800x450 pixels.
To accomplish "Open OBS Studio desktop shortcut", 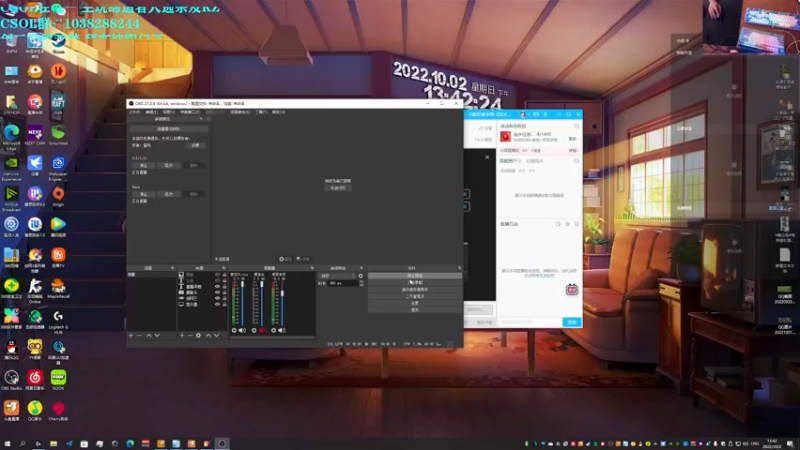I will point(11,380).
